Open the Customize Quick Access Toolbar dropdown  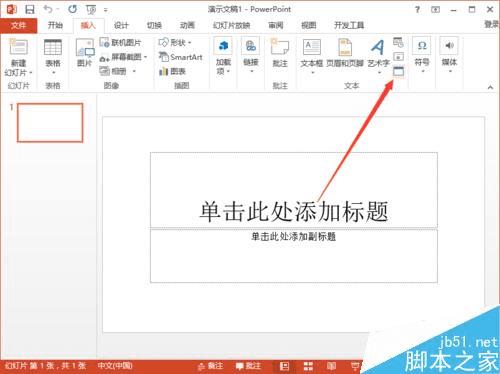click(106, 10)
